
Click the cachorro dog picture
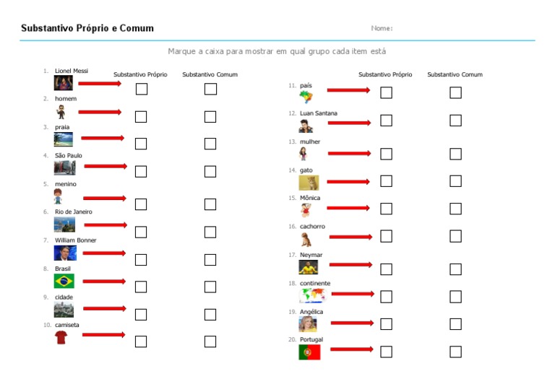point(306,239)
